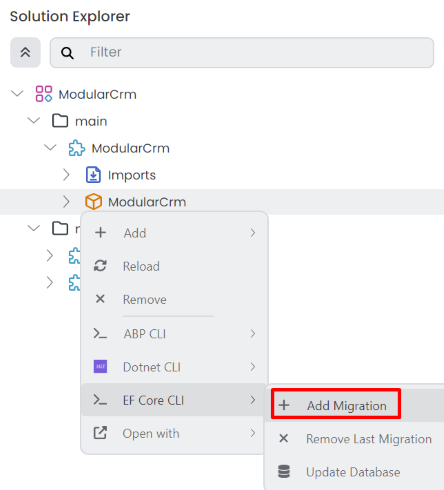Select the ModularCrm module label under main
The height and width of the screenshot is (490, 444).
pos(131,148)
